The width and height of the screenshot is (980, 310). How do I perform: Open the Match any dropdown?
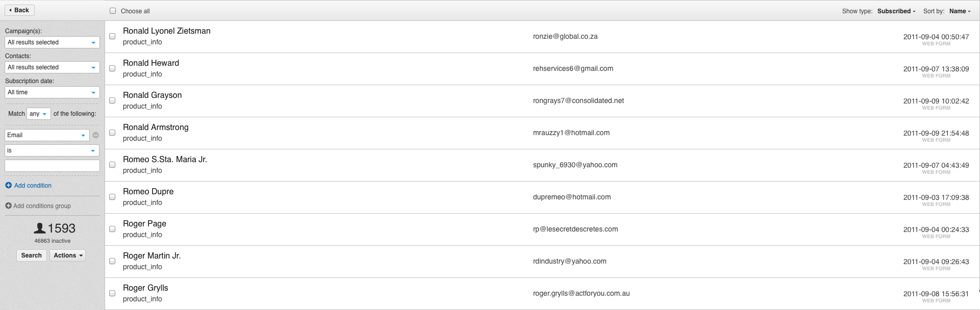click(x=38, y=114)
